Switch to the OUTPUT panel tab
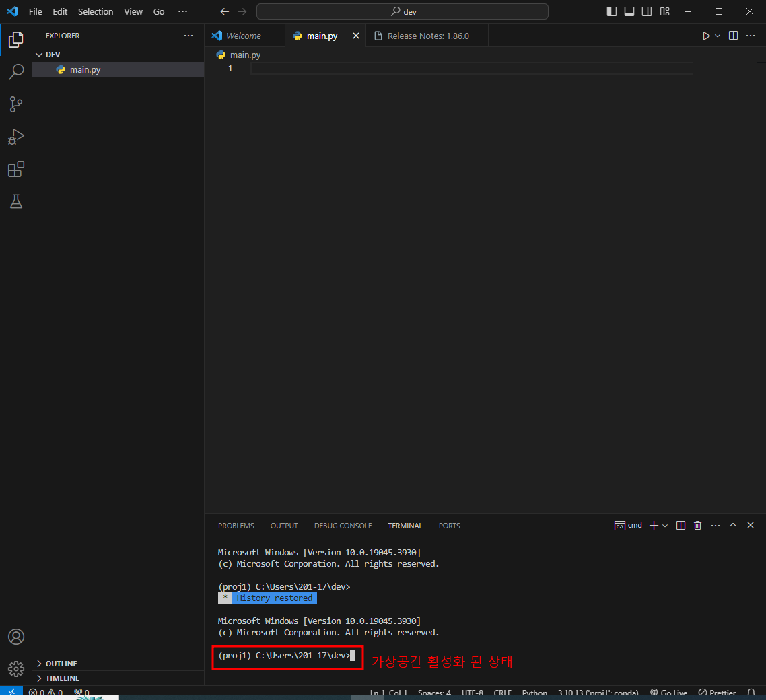 pos(284,526)
